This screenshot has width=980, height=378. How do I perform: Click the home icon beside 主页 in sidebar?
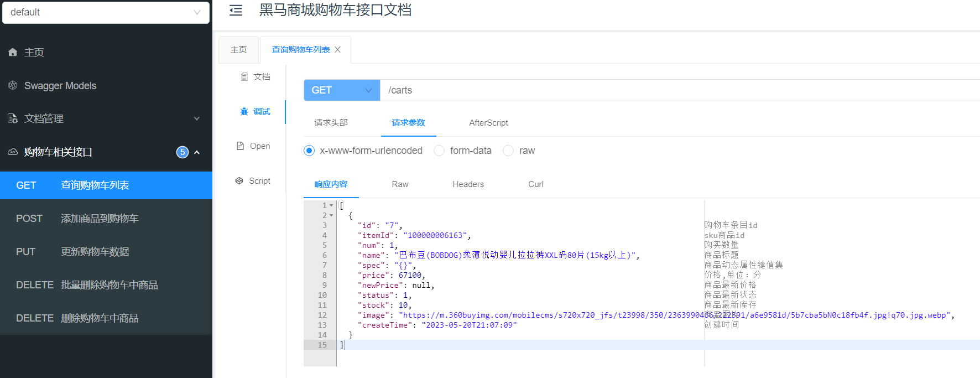coord(13,52)
